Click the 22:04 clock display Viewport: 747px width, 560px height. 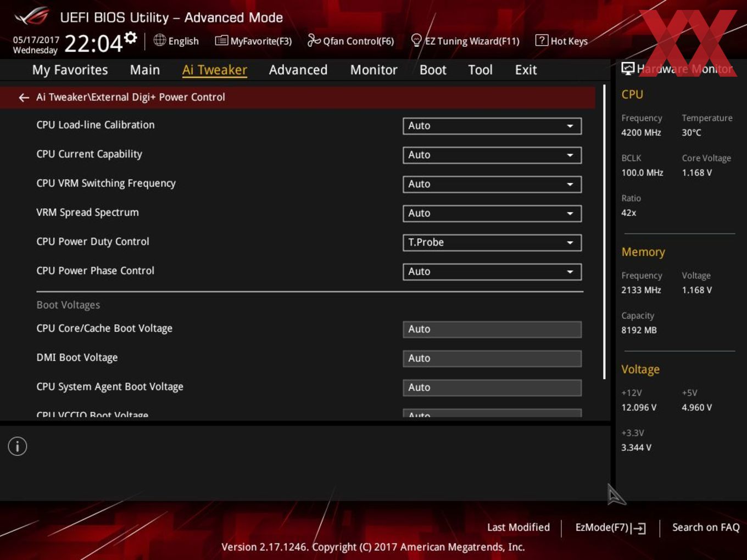[x=93, y=43]
